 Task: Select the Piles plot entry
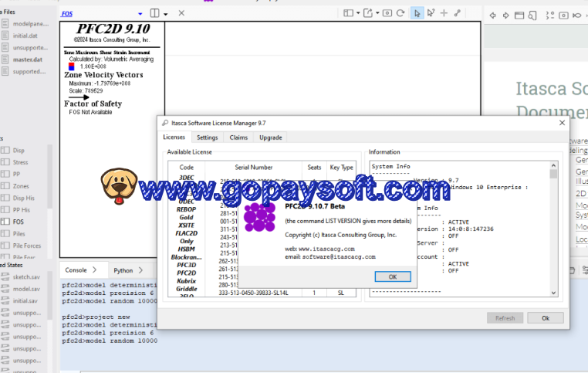coord(19,234)
